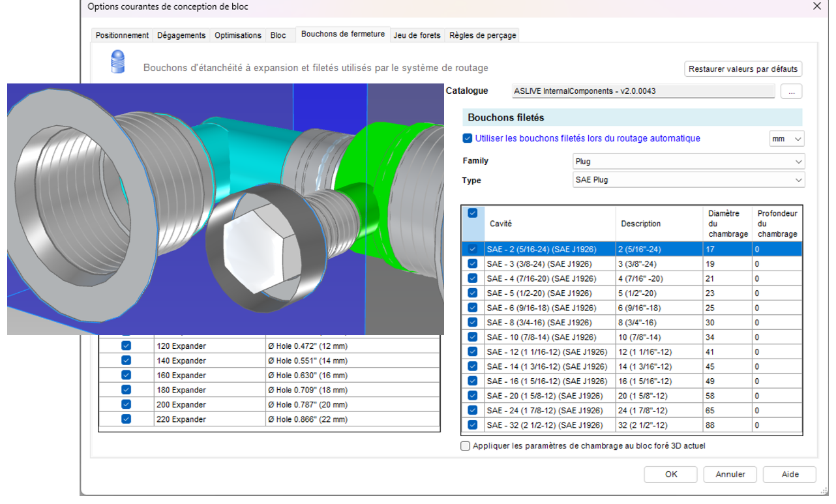836x504 pixels.
Task: Switch to the Jeu de forets tab
Action: 417,35
